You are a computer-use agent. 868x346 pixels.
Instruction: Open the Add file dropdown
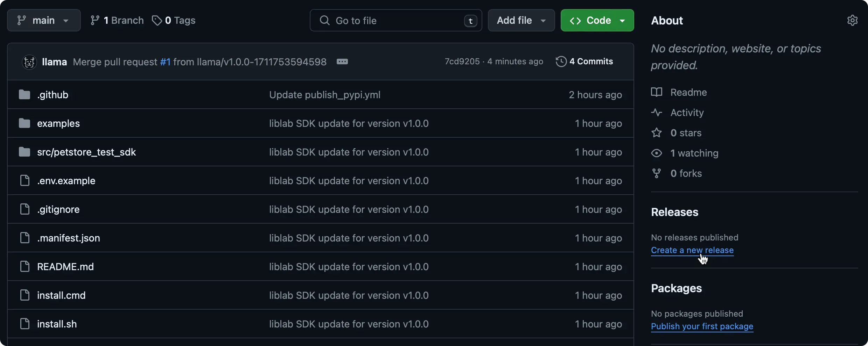pyautogui.click(x=521, y=20)
